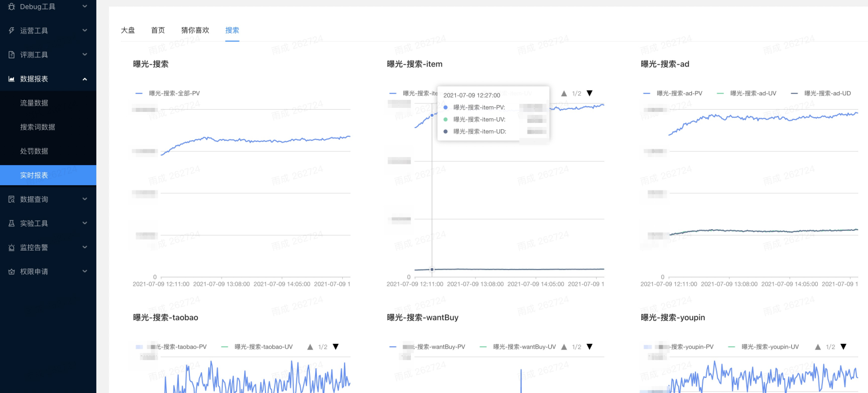Click the 曝光-搜索-youpin chart title
This screenshot has height=393, width=868.
click(x=673, y=317)
